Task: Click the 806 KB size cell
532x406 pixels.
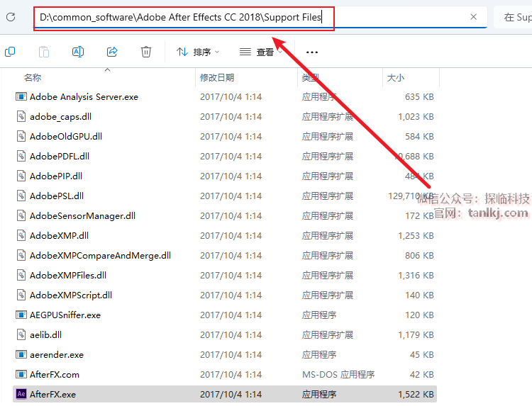Action: coord(419,256)
